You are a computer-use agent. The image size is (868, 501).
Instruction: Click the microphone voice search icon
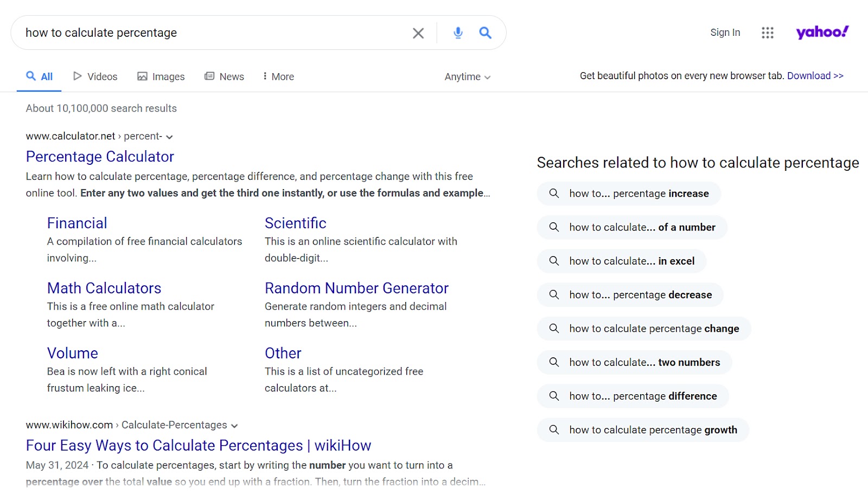coord(457,33)
